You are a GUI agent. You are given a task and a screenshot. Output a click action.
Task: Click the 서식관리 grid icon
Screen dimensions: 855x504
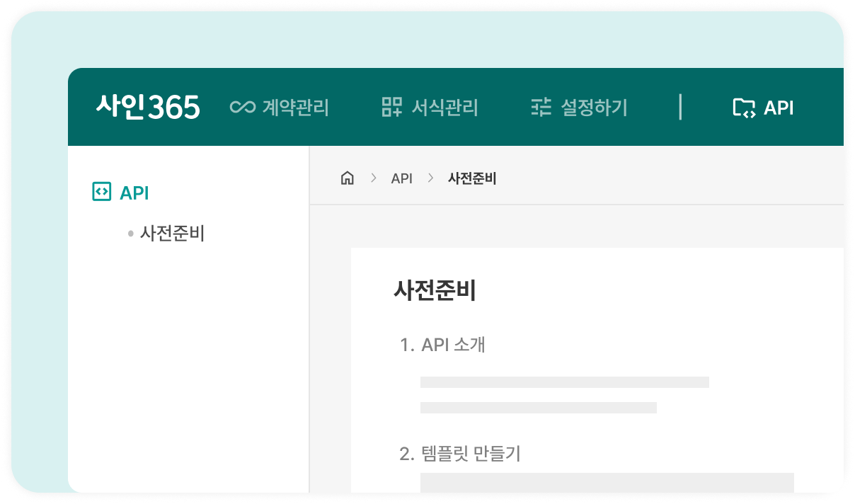394,106
